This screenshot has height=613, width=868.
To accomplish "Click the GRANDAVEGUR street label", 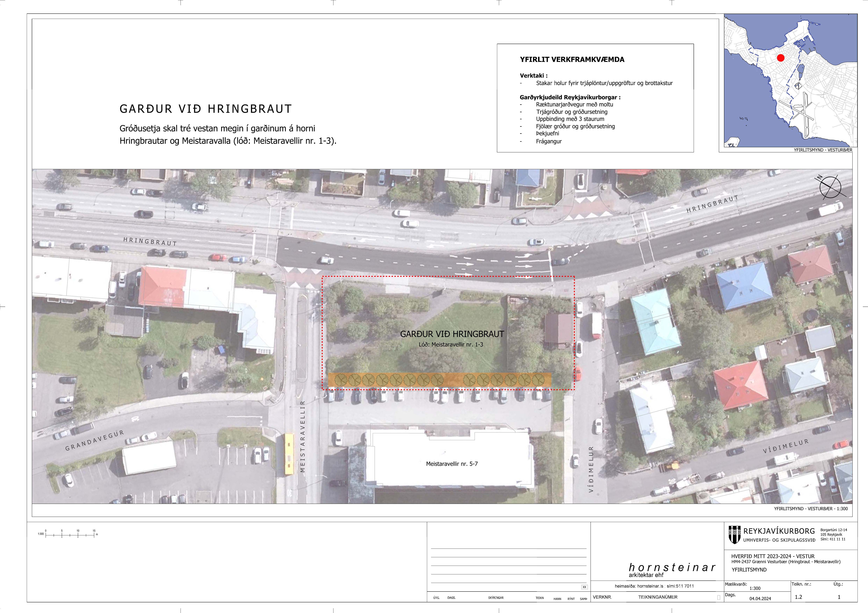I will (x=95, y=440).
